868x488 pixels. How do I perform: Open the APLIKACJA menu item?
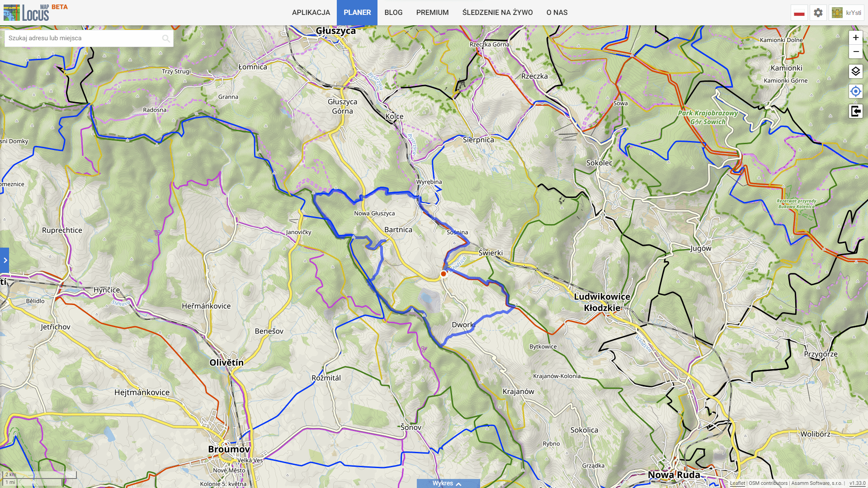(311, 13)
